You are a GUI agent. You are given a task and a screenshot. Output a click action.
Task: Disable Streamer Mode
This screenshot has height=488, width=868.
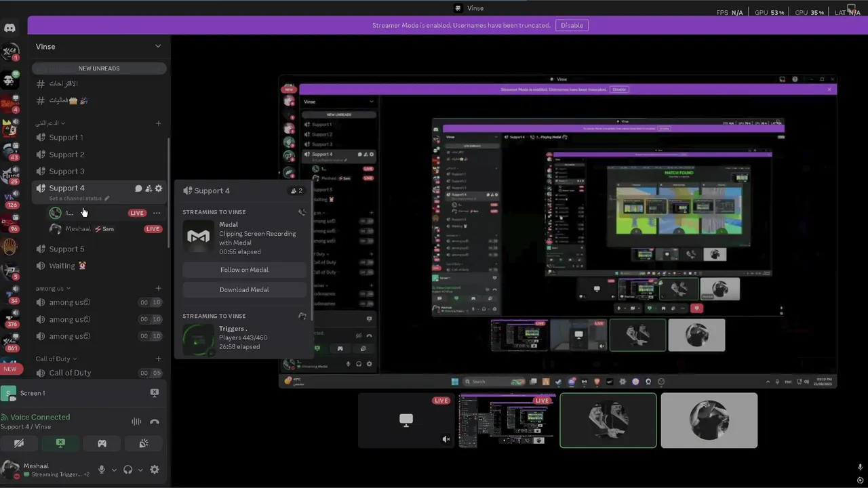point(572,25)
